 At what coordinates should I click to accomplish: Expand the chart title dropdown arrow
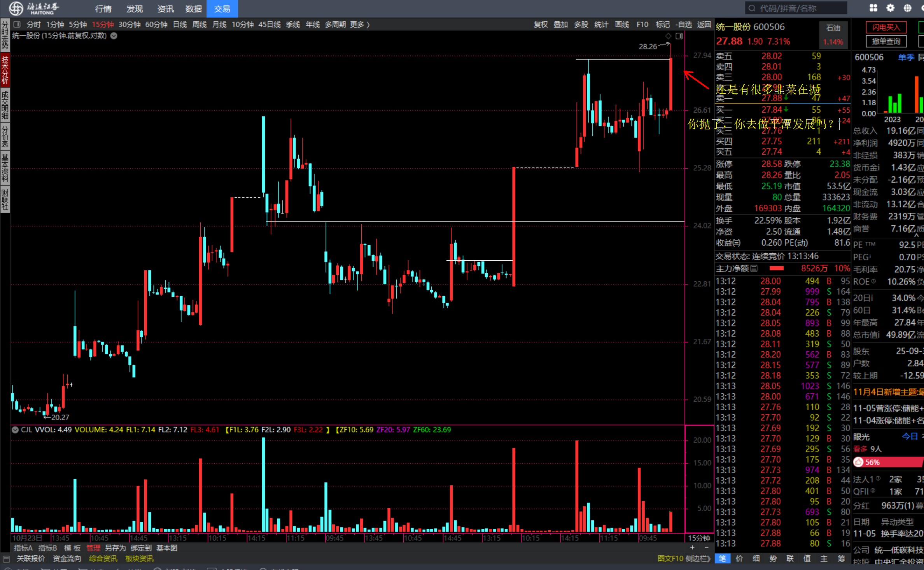[x=114, y=36]
